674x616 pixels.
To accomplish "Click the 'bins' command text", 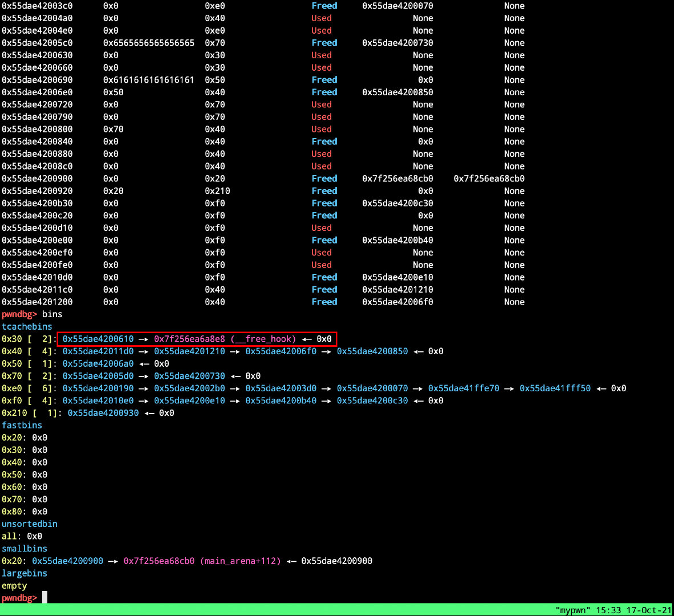I will click(x=52, y=314).
